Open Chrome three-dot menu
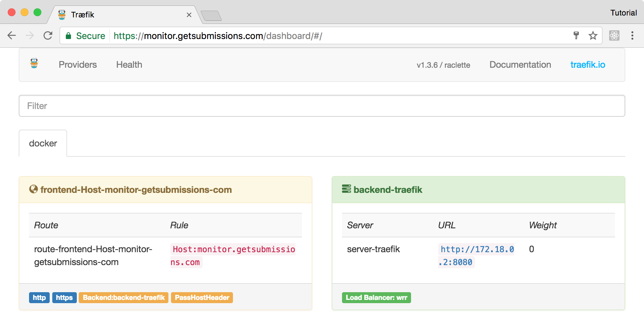Screen dimensions: 644x327 (632, 35)
